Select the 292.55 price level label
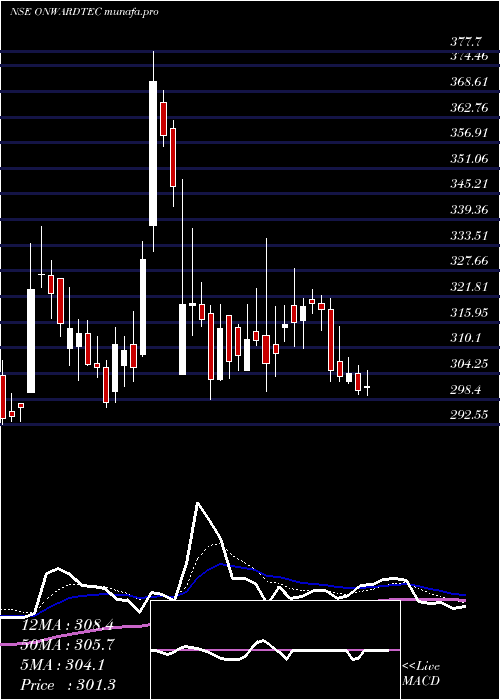The width and height of the screenshot is (500, 700). tap(469, 415)
